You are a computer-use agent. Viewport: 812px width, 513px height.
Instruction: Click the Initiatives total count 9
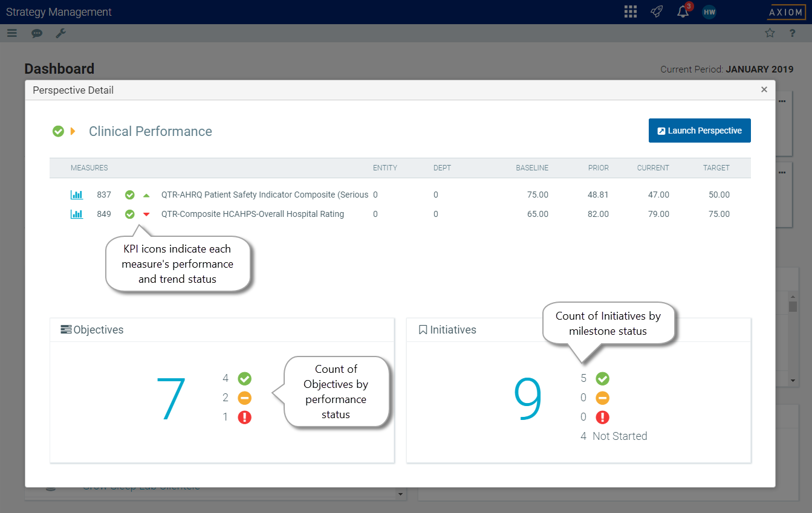[528, 399]
